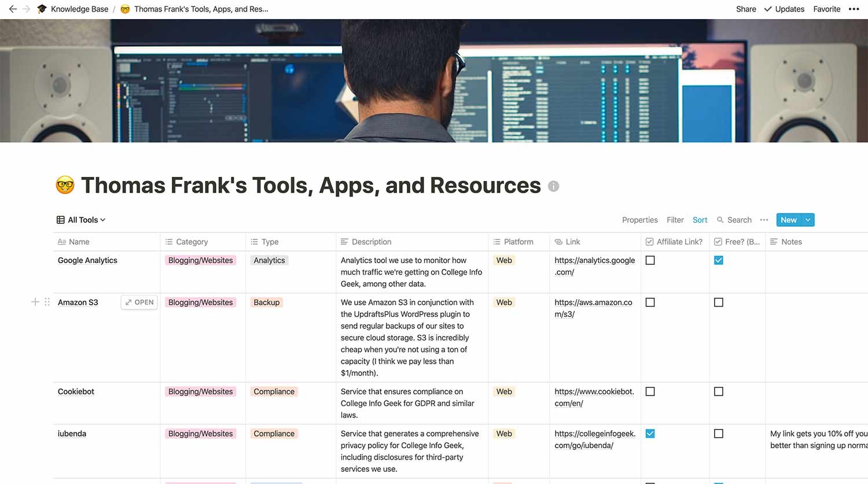Open database options via ellipsis beside Search
Image resolution: width=868 pixels, height=484 pixels.
764,220
